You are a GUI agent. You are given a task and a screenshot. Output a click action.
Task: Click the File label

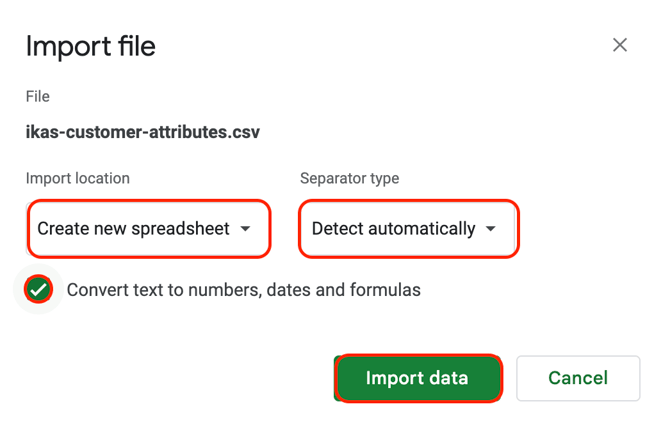pos(38,97)
